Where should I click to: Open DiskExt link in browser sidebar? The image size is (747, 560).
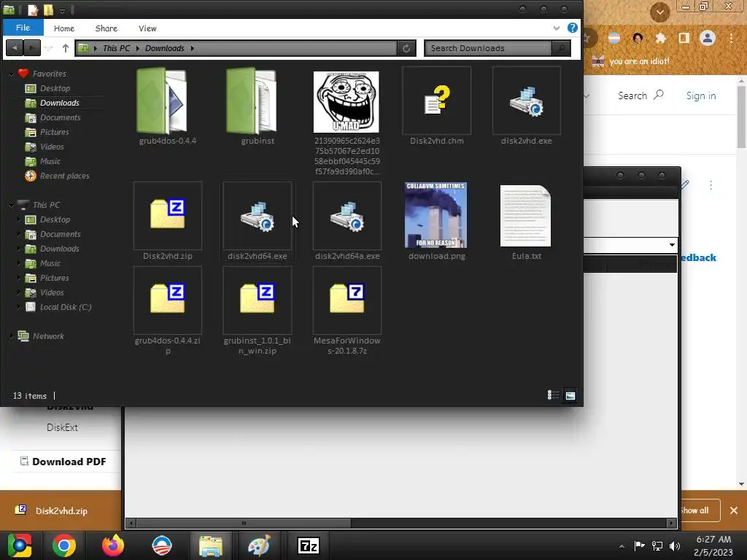click(x=62, y=427)
